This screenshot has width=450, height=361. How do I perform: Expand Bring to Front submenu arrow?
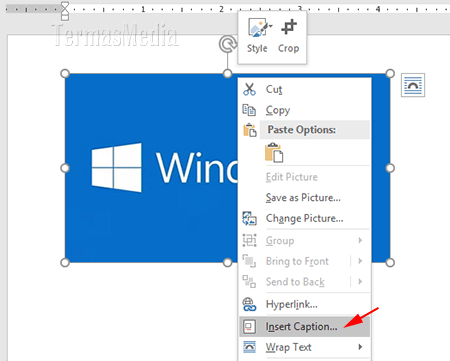point(360,261)
